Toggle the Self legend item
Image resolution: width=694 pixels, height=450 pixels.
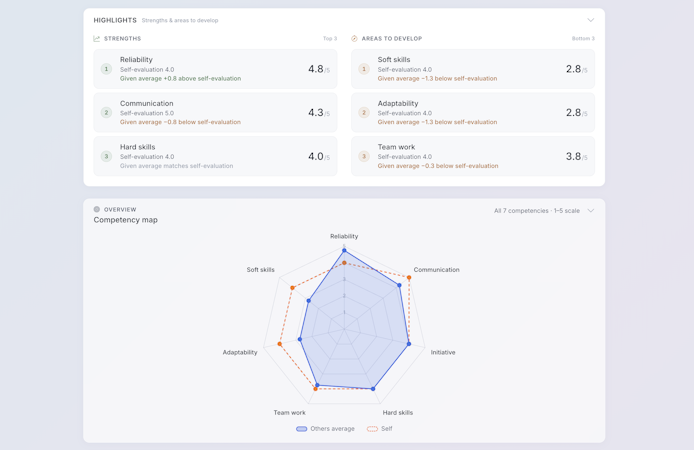380,429
